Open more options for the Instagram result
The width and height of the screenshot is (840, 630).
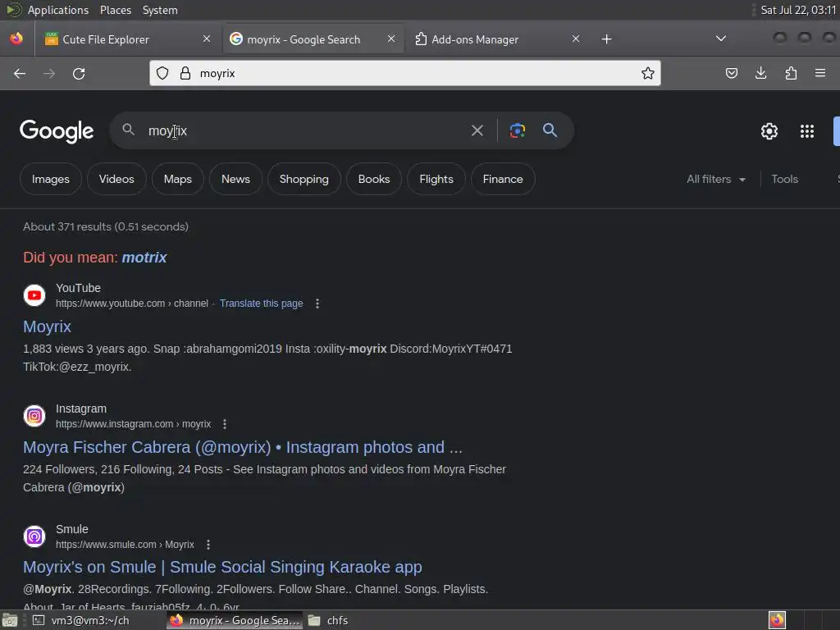coord(225,424)
